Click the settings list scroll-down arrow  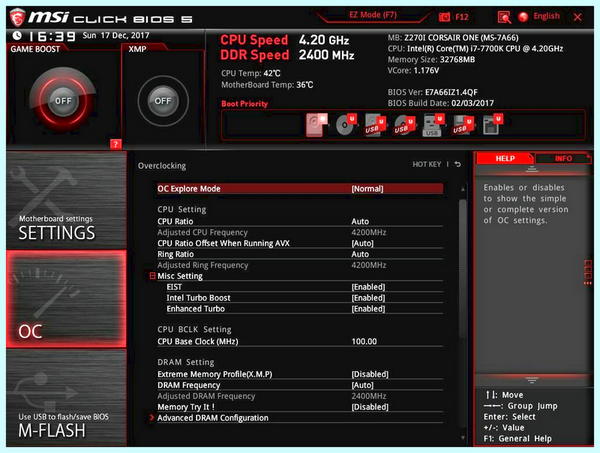pyautogui.click(x=463, y=438)
